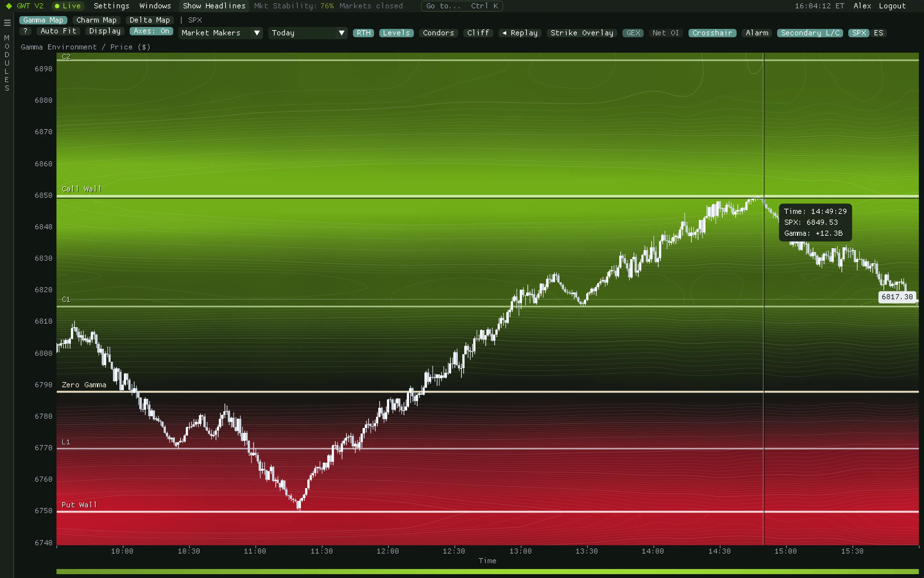Open the Display options
The height and width of the screenshot is (578, 924).
(x=105, y=31)
